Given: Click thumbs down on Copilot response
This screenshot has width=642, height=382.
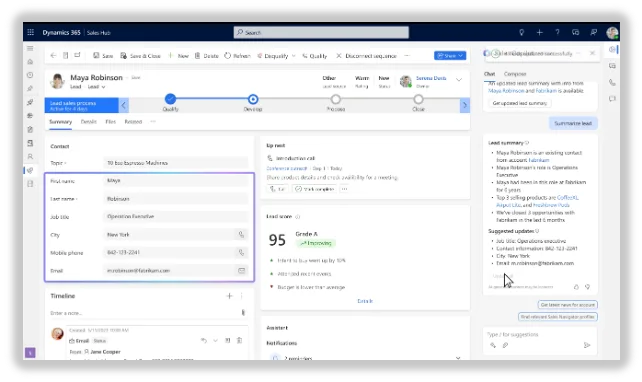Looking at the screenshot, I should click(588, 287).
